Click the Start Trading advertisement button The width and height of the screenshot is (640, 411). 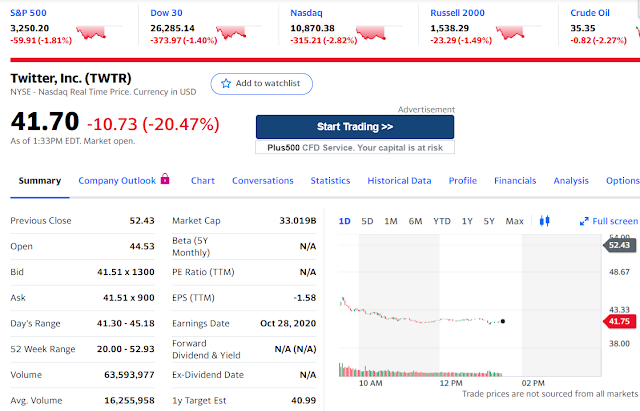click(355, 127)
